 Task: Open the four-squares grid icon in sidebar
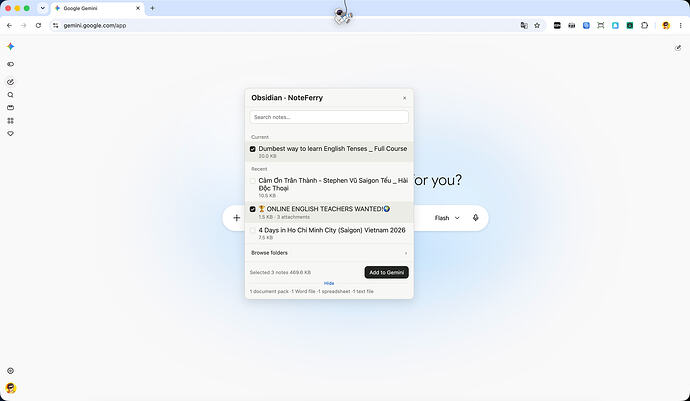pos(11,121)
